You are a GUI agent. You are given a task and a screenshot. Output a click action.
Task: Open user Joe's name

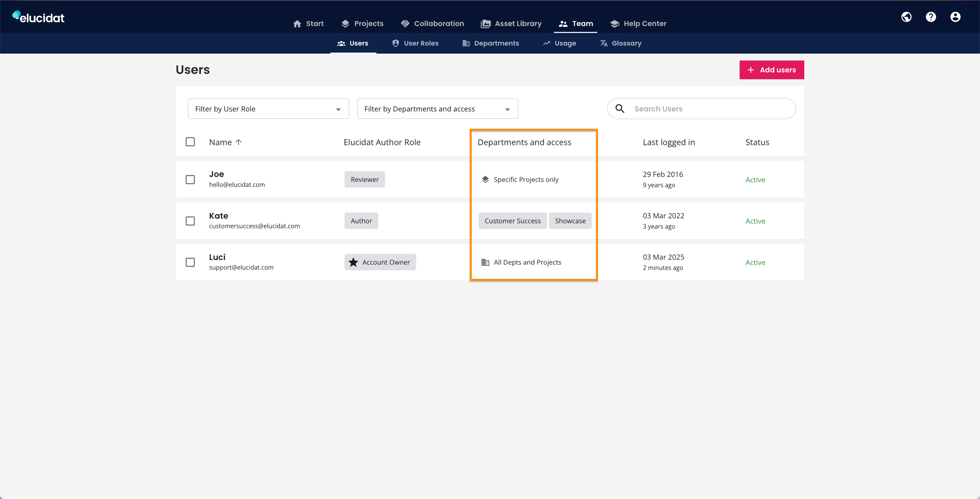pos(217,174)
